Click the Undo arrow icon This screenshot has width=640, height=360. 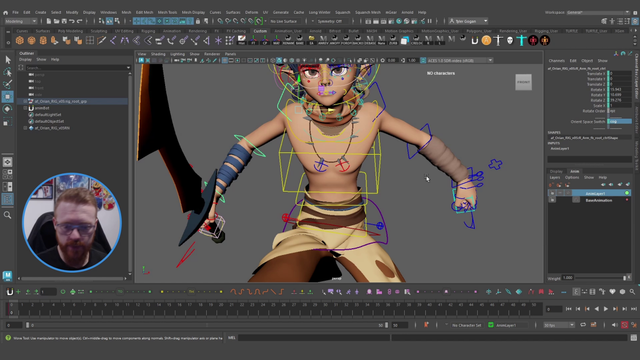tap(72, 21)
